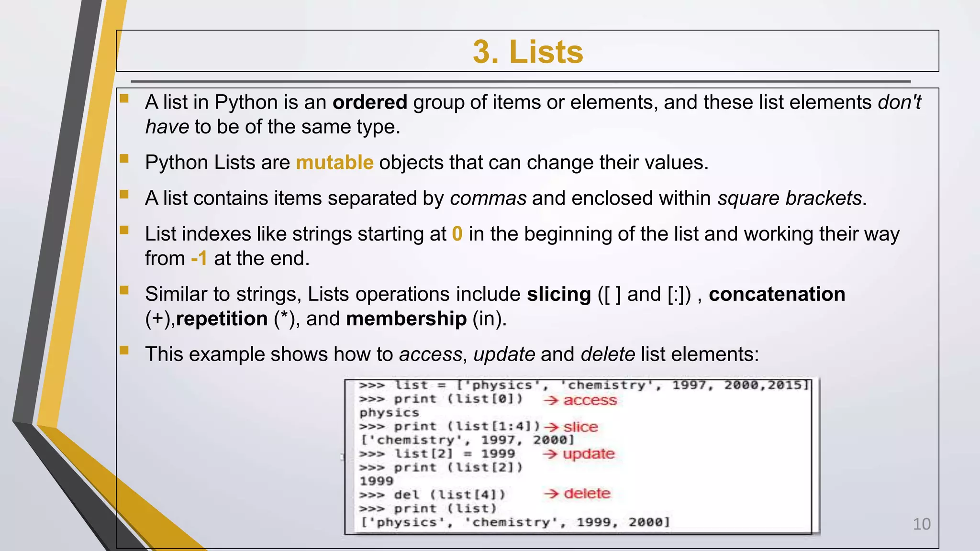Click the bold word "concatenation"
Image resolution: width=980 pixels, height=551 pixels.
pyautogui.click(x=777, y=294)
